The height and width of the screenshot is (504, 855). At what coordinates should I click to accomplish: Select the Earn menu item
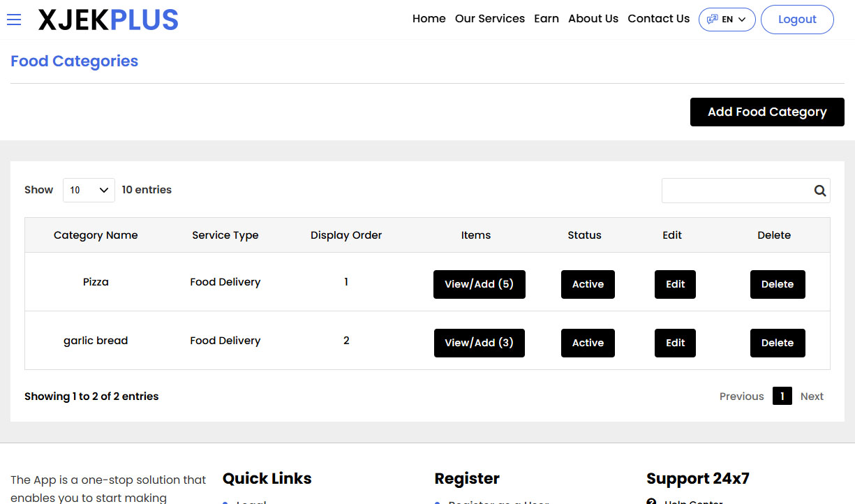(547, 19)
